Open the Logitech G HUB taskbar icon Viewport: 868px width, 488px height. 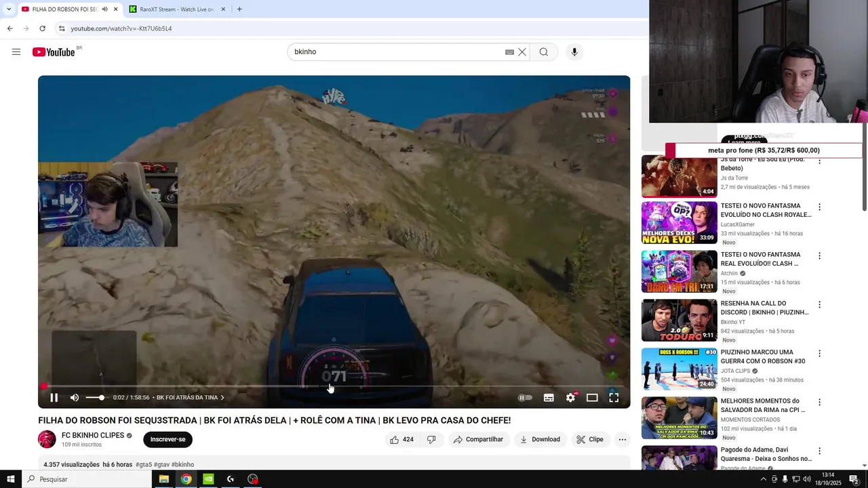(x=231, y=479)
